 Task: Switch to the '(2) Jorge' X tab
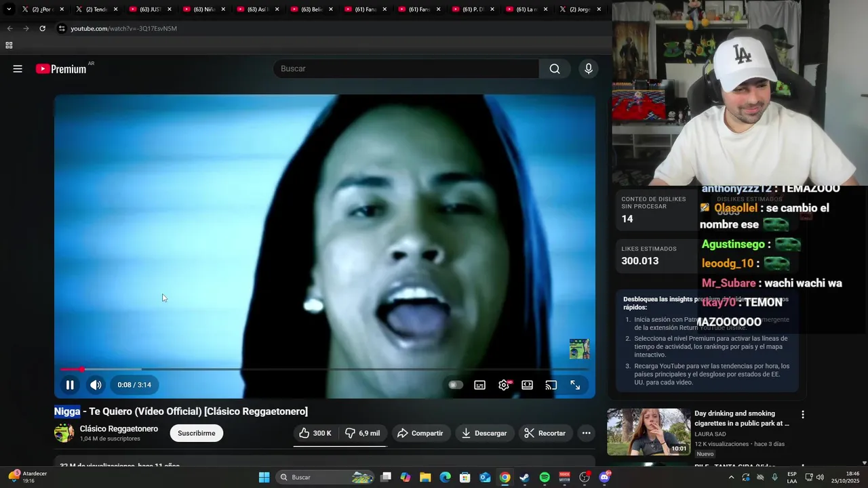[580, 9]
